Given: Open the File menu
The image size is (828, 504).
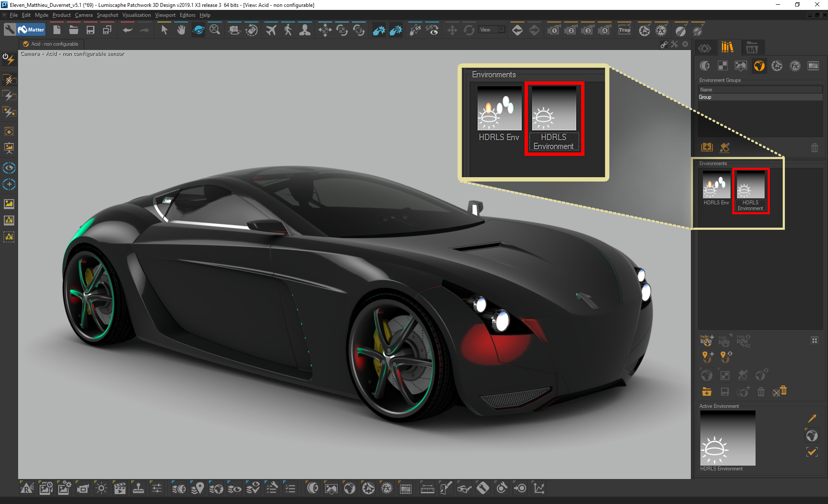Looking at the screenshot, I should (x=14, y=15).
